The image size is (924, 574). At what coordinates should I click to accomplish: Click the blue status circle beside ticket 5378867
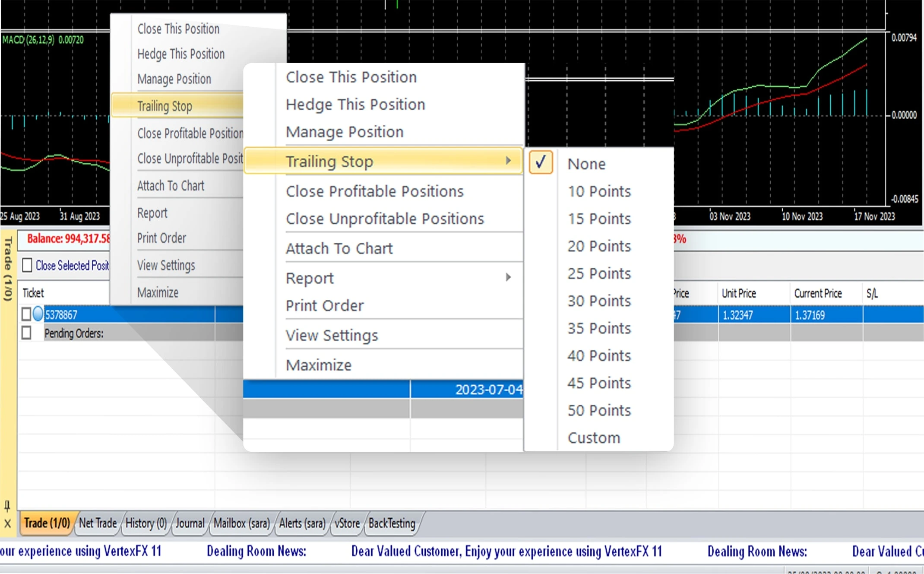tap(38, 314)
